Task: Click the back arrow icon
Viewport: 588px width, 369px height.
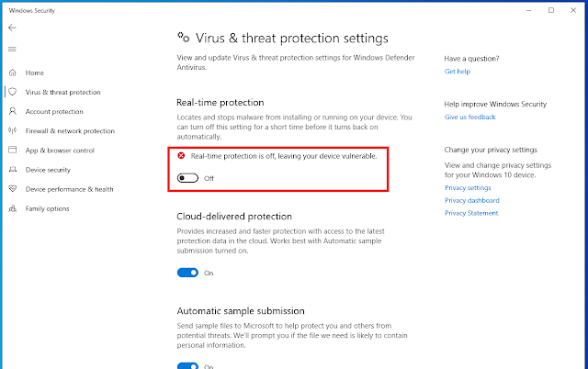Action: coord(12,28)
